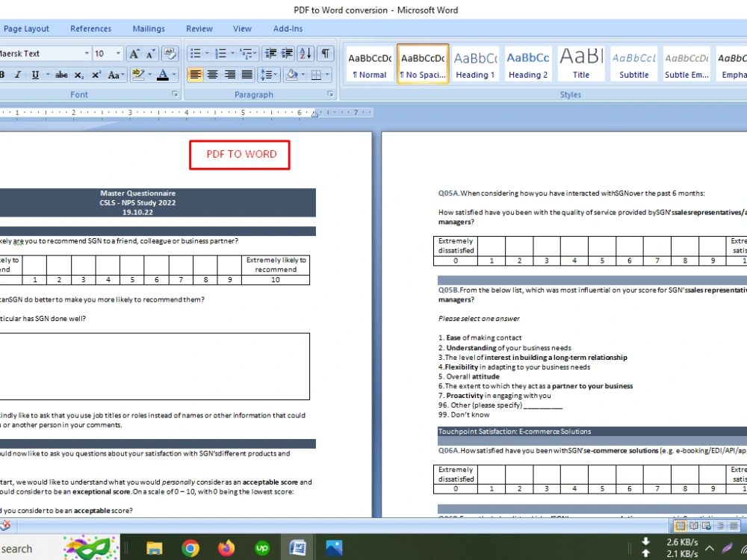The width and height of the screenshot is (747, 560).
Task: Decrease paragraph indent
Action: tap(270, 53)
